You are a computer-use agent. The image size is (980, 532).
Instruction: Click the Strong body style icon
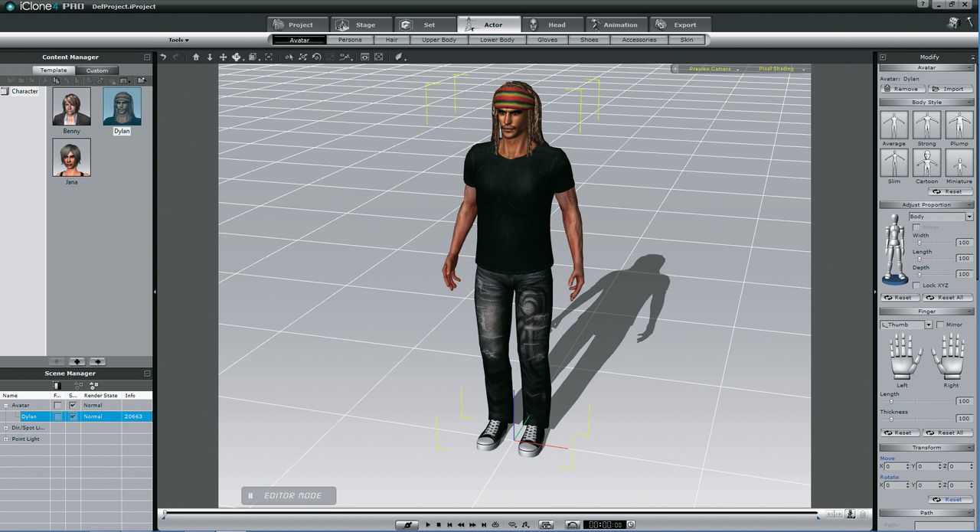coord(926,126)
